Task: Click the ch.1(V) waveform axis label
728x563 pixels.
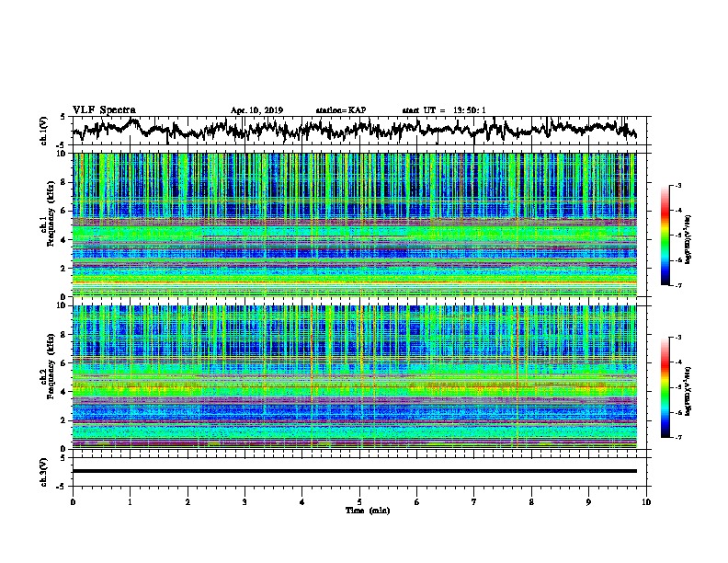Action: point(44,131)
